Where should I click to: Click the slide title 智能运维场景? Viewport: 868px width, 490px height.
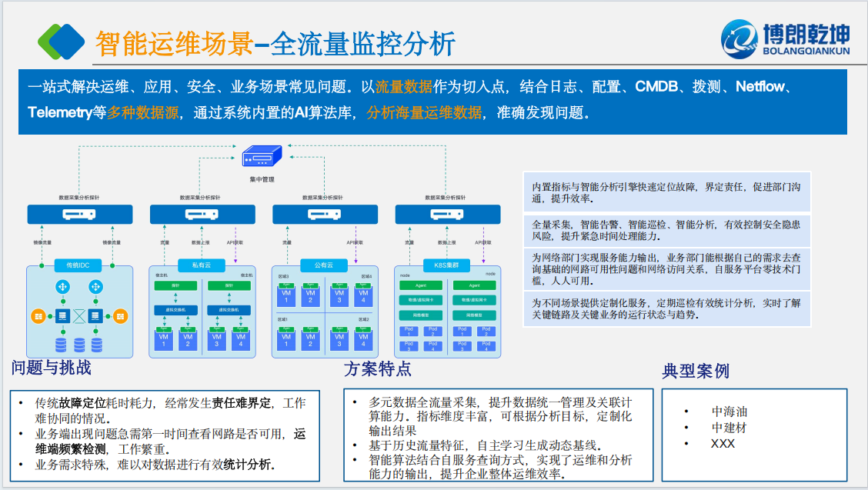click(174, 43)
